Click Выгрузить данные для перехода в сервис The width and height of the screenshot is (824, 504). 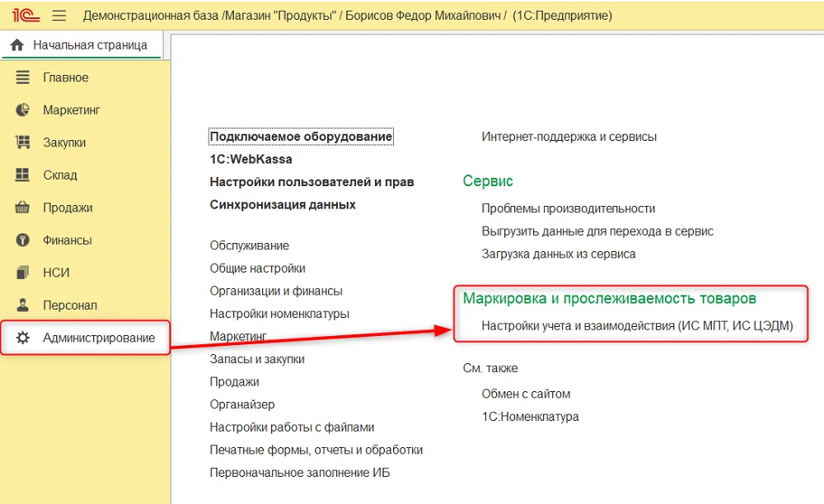(x=597, y=231)
